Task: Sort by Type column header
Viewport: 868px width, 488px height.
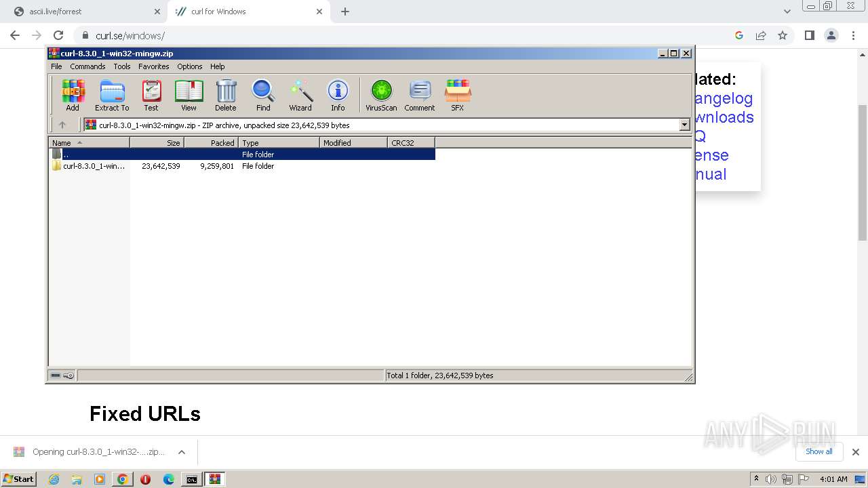Action: tap(279, 142)
